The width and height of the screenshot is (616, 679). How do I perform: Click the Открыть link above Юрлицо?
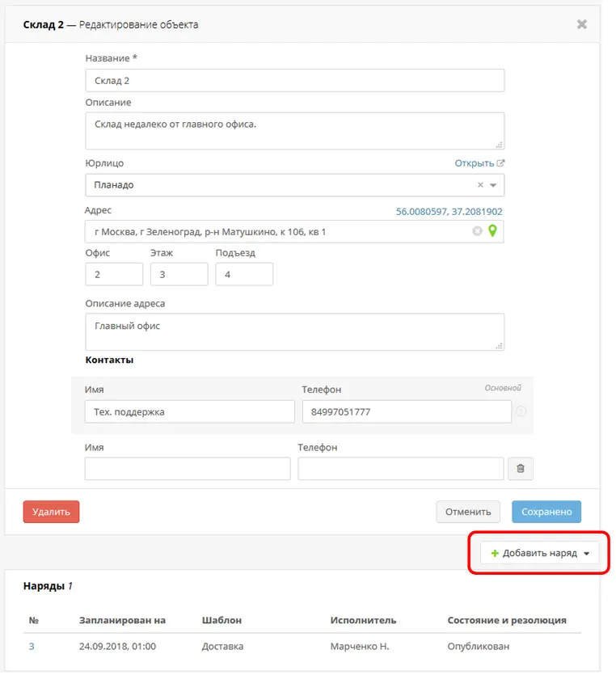coord(474,163)
